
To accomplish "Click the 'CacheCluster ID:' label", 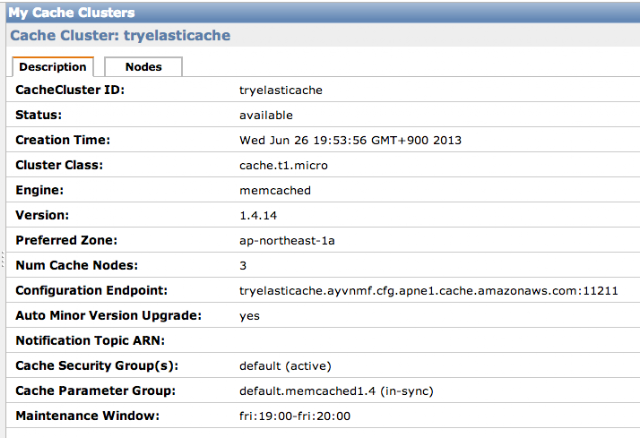I will click(70, 90).
